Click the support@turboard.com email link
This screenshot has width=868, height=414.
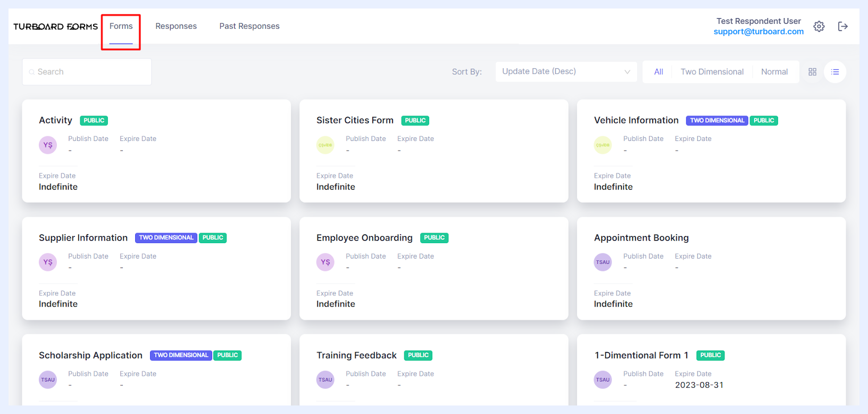click(758, 31)
